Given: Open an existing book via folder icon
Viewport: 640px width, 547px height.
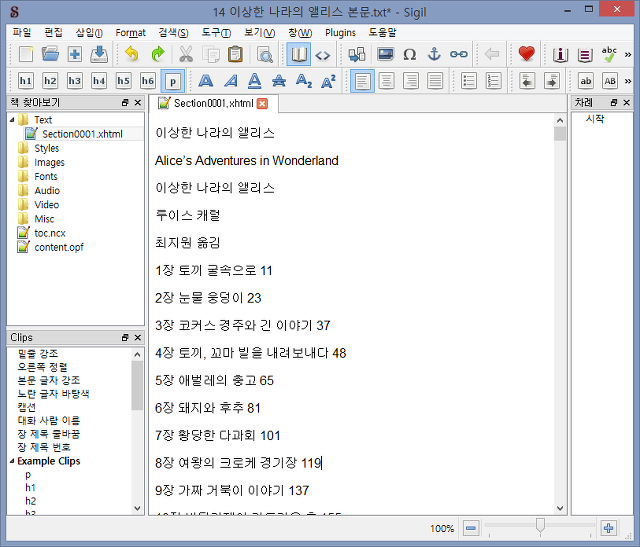Looking at the screenshot, I should [50, 54].
